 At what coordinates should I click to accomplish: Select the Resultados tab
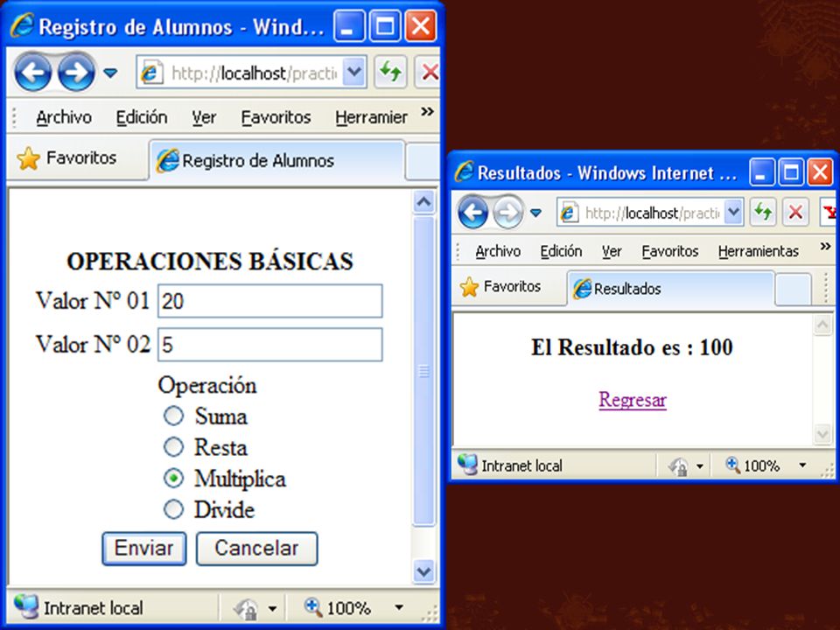671,288
